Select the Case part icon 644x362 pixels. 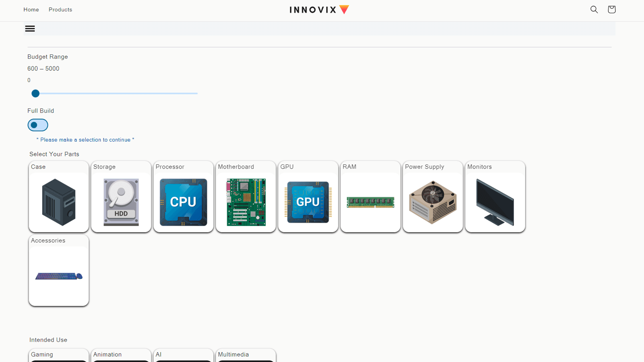(x=58, y=201)
